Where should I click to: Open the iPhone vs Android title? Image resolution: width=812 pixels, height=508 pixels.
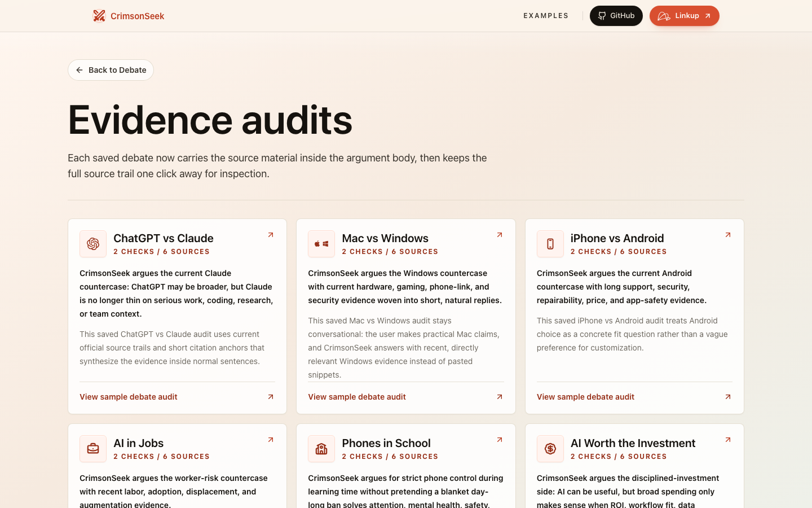617,238
